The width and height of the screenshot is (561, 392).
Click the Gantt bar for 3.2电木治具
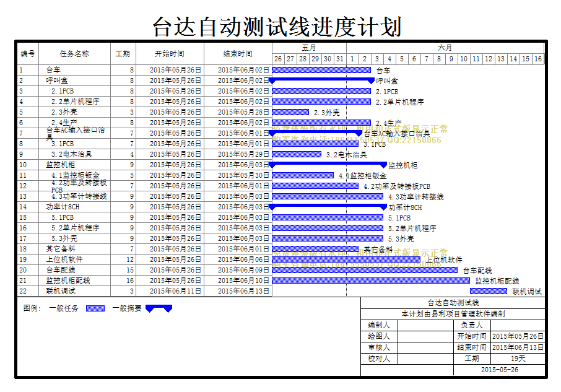[x=297, y=154]
